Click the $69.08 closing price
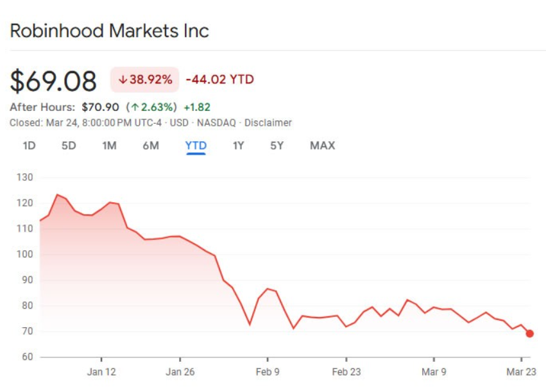The width and height of the screenshot is (546, 392). [53, 81]
